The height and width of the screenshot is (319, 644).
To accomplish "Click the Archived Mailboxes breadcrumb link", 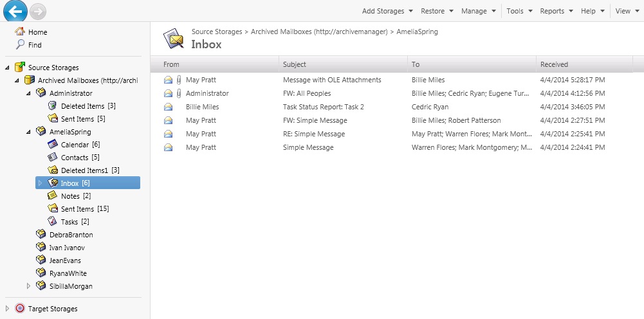I will (319, 32).
